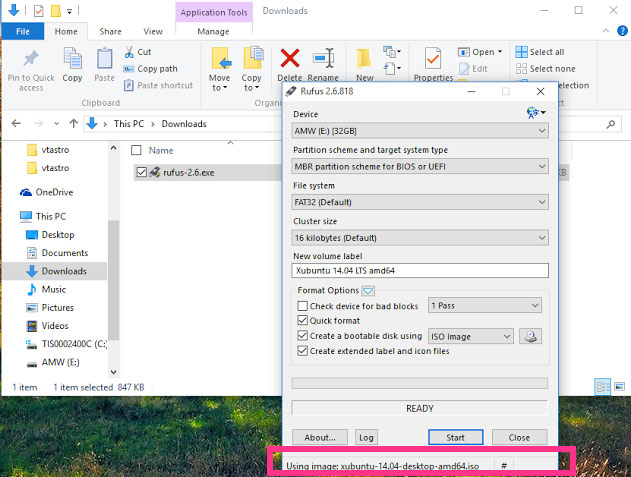Enable Check device for bad blocks

click(303, 306)
